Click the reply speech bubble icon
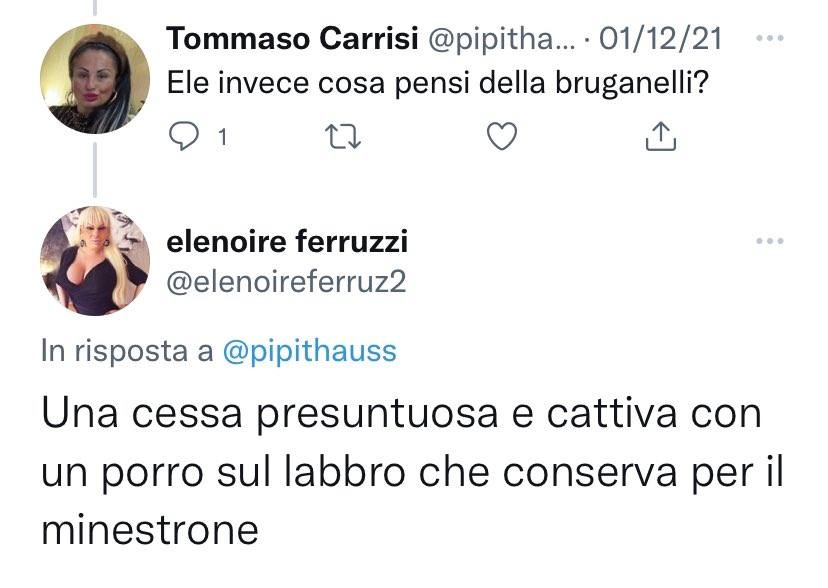Image resolution: width=828 pixels, height=588 pixels. click(183, 136)
